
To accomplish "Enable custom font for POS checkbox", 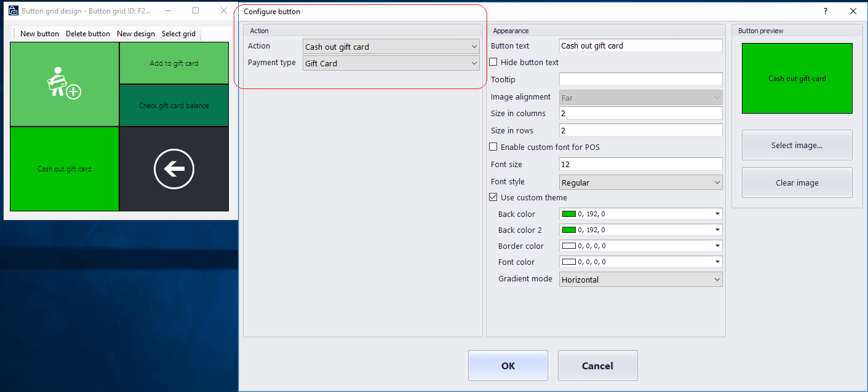I will 493,147.
